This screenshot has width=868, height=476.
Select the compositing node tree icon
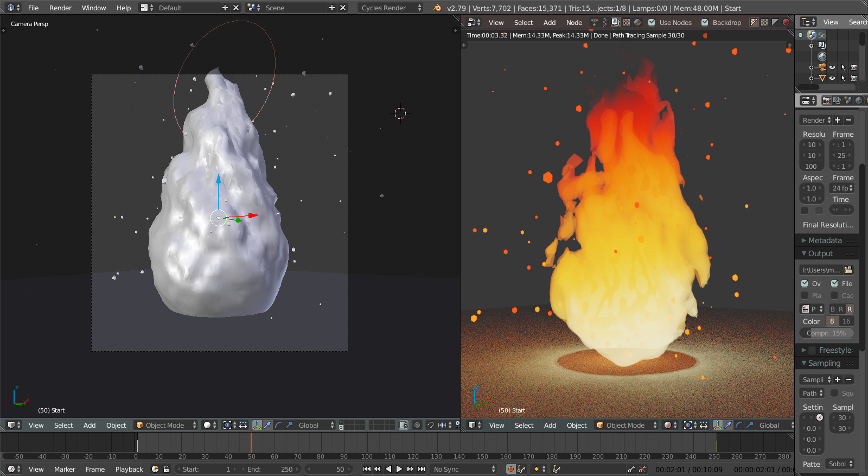[616, 22]
